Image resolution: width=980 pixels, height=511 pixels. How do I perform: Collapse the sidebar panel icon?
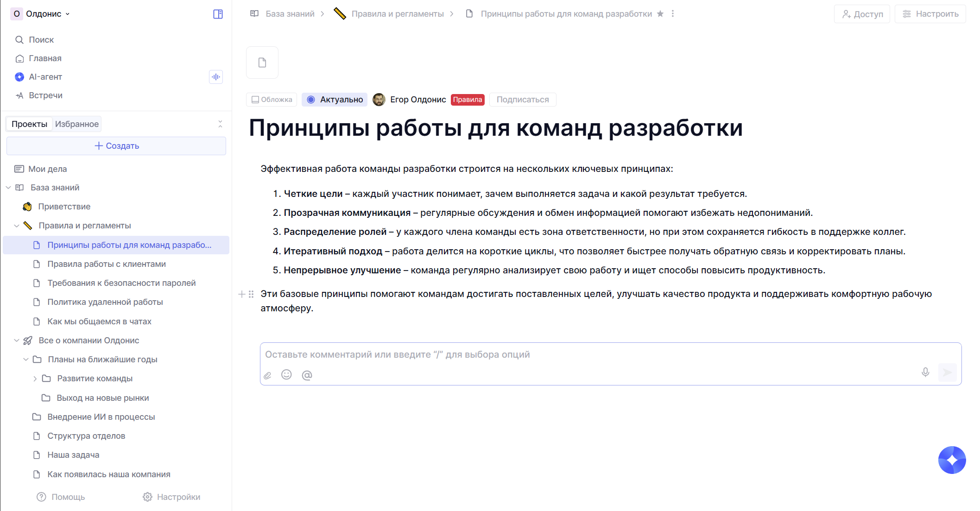pos(218,14)
